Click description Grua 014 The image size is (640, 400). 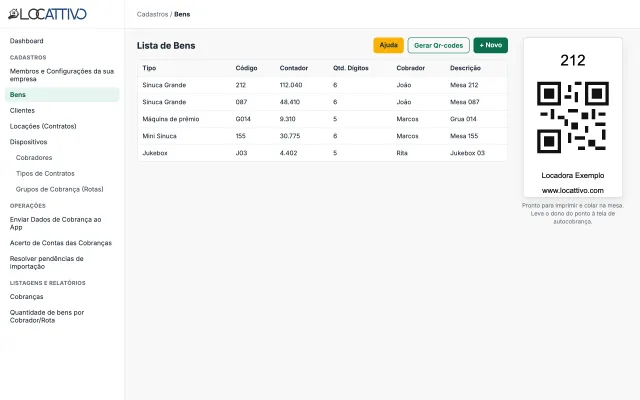[x=463, y=119]
